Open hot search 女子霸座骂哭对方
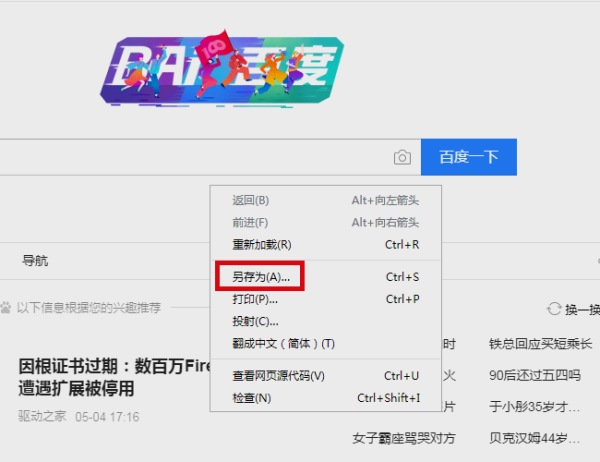Screen dimensions: 600x462 (404, 438)
